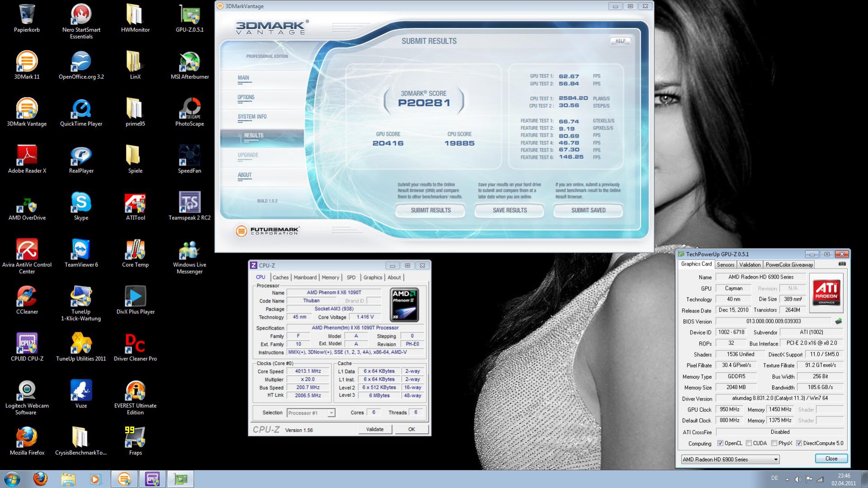The image size is (868, 488).
Task: Click DE language indicator in taskbar
Action: (x=774, y=478)
